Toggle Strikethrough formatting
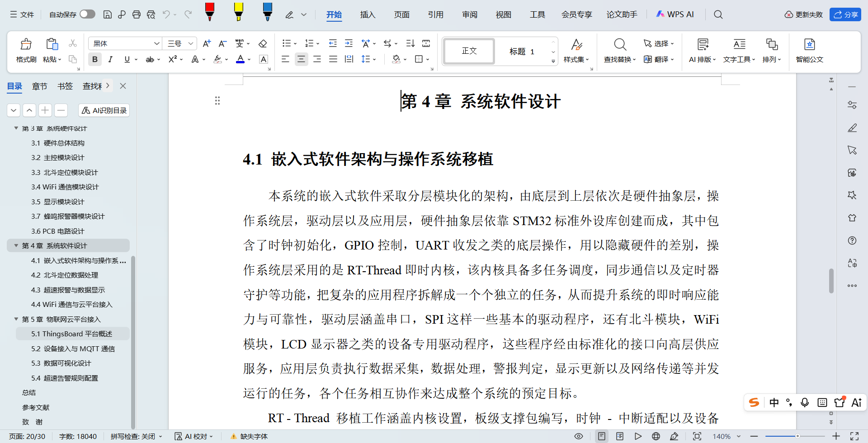The image size is (868, 443). click(x=150, y=59)
